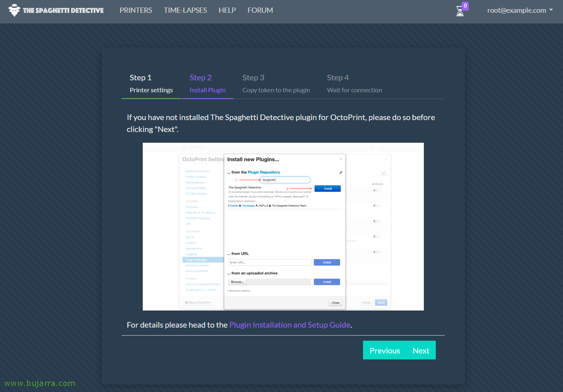Expand Advanced options in the plugin dialog
563x392 pixels.
239,291
